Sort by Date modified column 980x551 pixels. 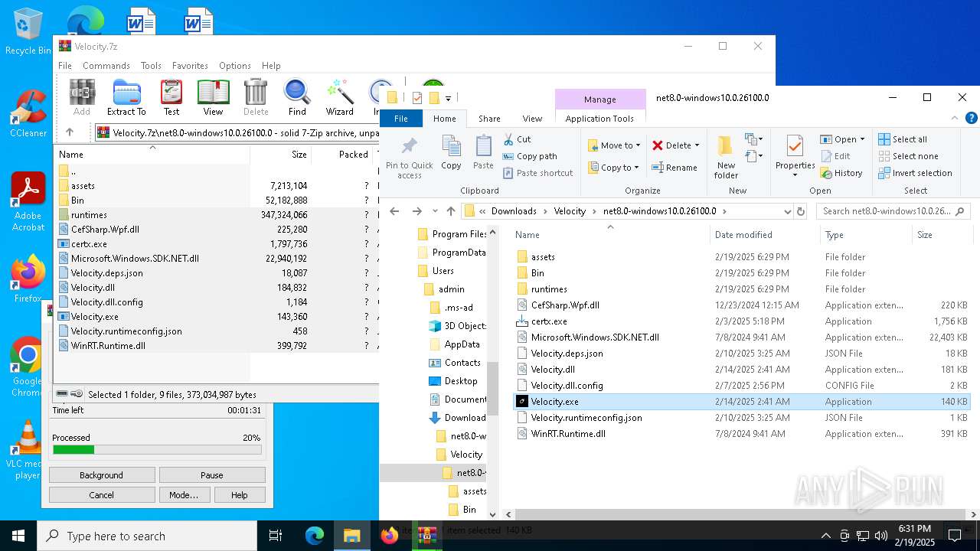coord(743,235)
